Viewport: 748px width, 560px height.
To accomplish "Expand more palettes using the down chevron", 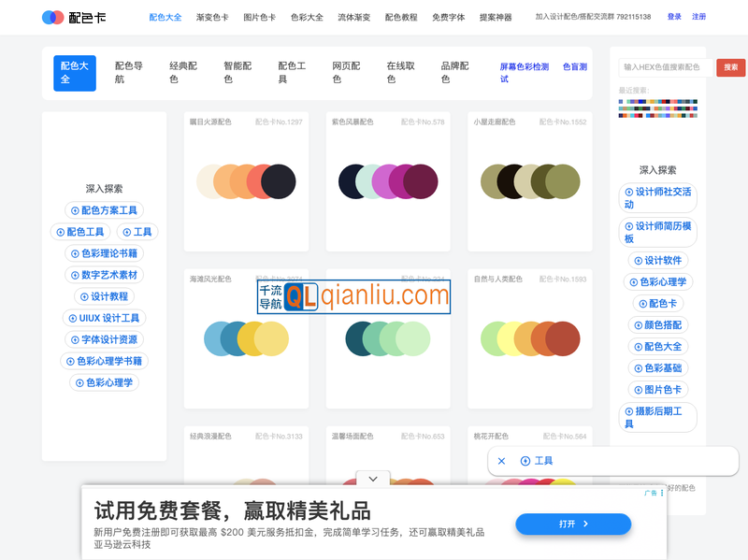I will 372,479.
